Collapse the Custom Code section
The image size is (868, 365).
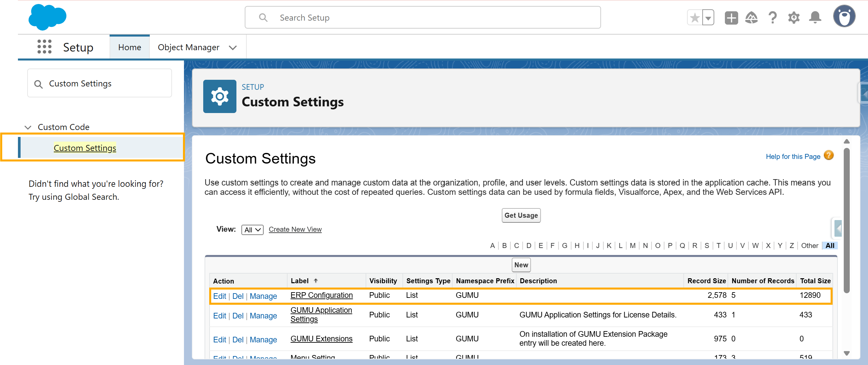[x=28, y=127]
